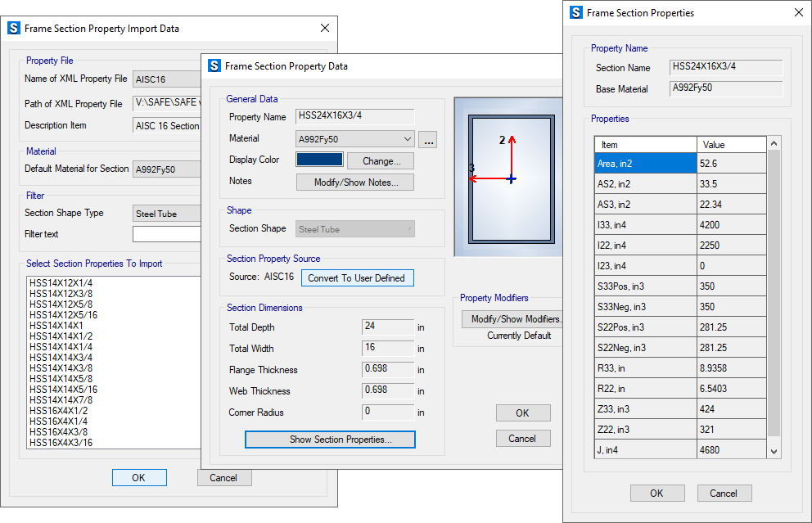This screenshot has width=812, height=523.
Task: Click the tube section preview thumbnail
Action: click(x=510, y=176)
